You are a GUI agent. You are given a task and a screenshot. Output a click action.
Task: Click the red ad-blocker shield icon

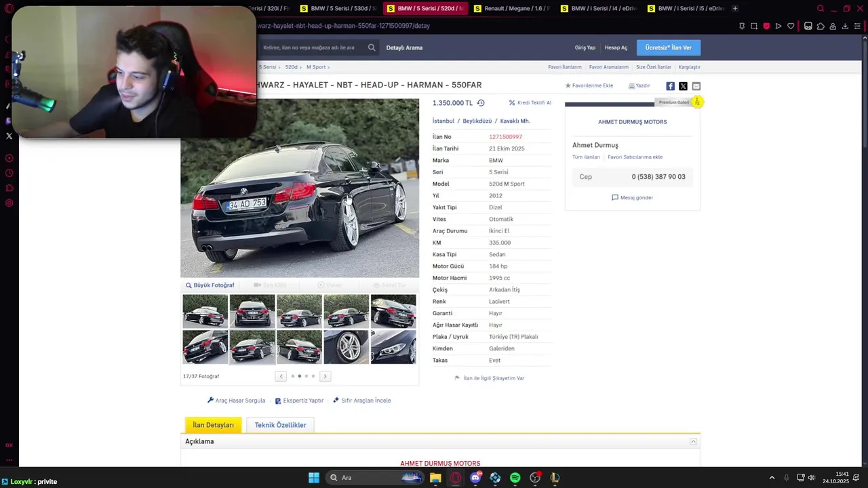(766, 26)
